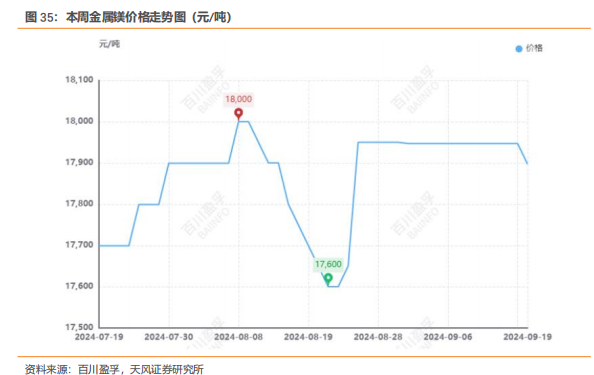Click the chart title 图 35

coord(128,17)
